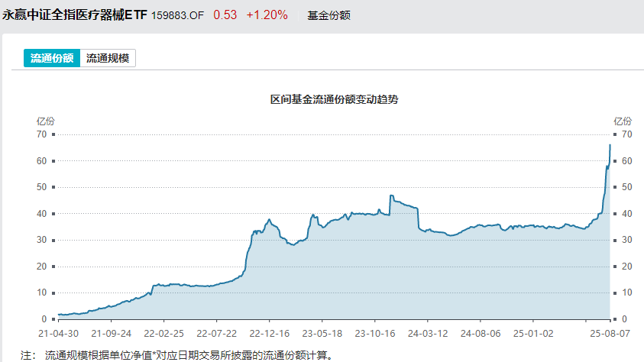Switch to the 流通规模 tab

[108, 58]
